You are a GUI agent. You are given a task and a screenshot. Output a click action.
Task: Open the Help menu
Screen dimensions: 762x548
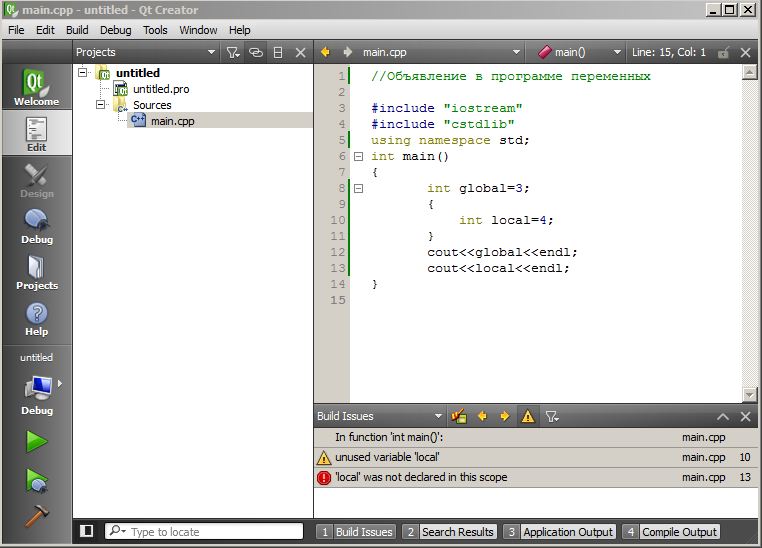[x=240, y=30]
